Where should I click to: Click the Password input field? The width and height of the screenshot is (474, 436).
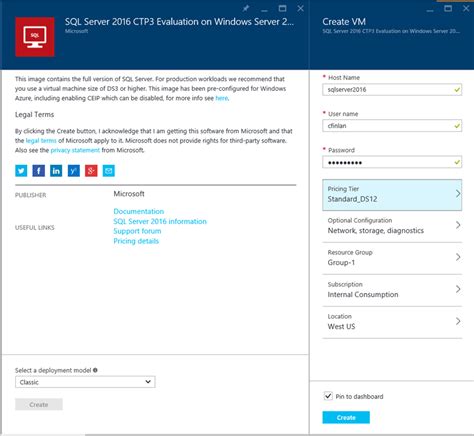click(392, 162)
